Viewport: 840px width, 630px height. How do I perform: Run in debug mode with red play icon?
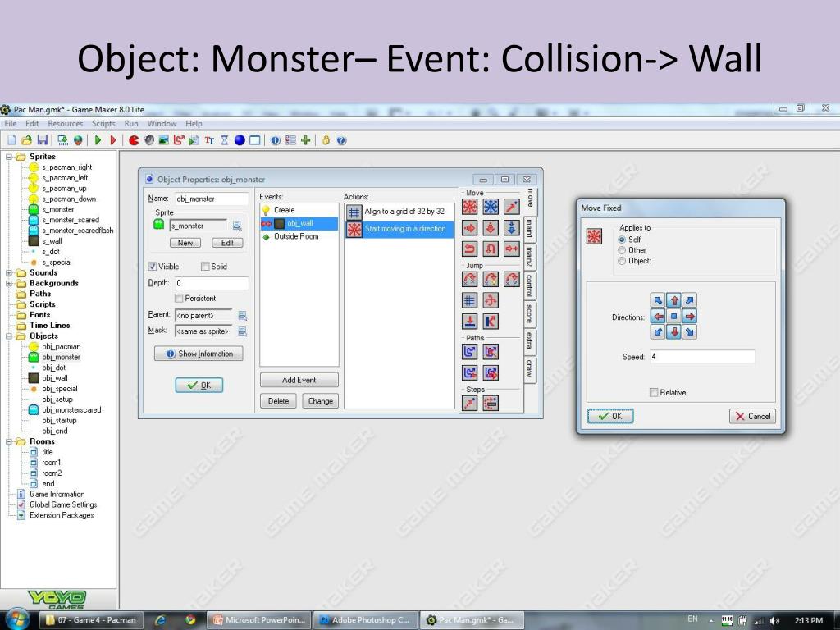(112, 140)
